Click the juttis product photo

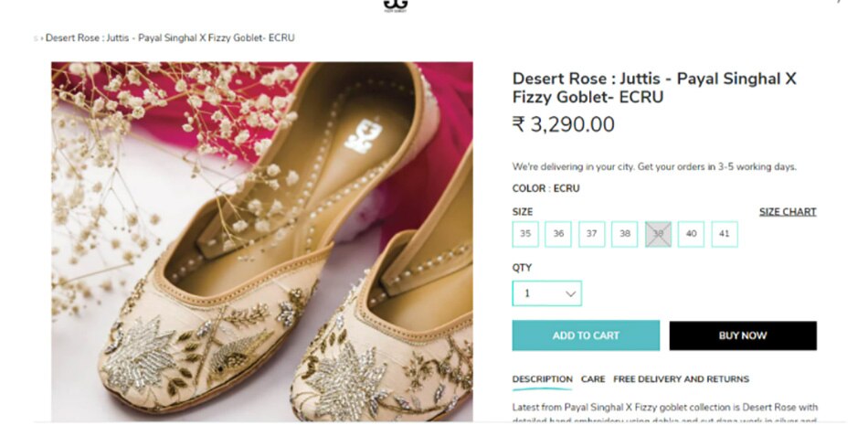pos(262,241)
